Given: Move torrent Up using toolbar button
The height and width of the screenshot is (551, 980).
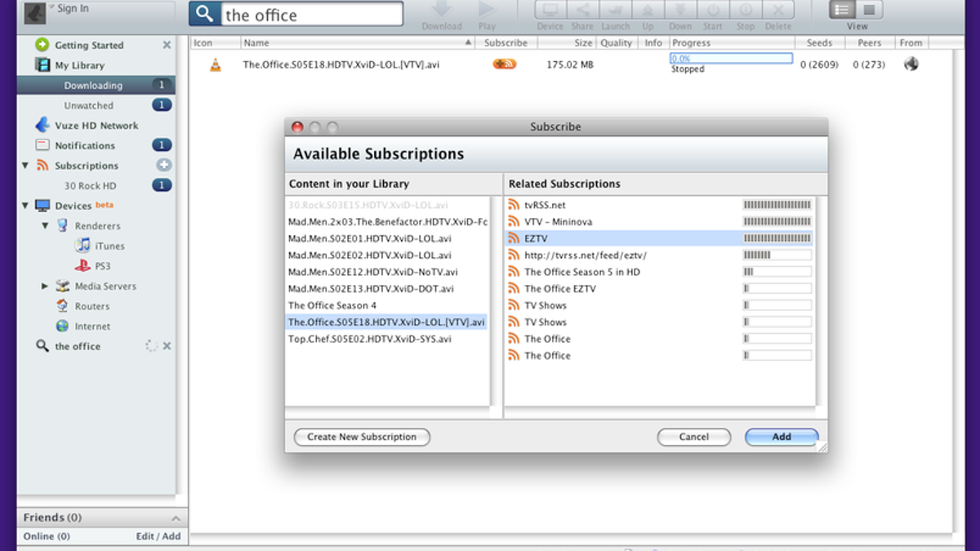Looking at the screenshot, I should click(648, 10).
